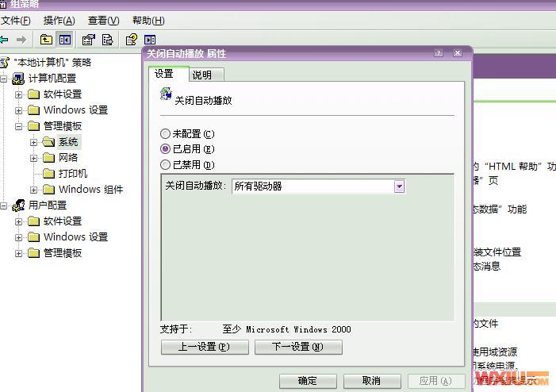Click the Help question mark toolbar icon

coord(132,39)
